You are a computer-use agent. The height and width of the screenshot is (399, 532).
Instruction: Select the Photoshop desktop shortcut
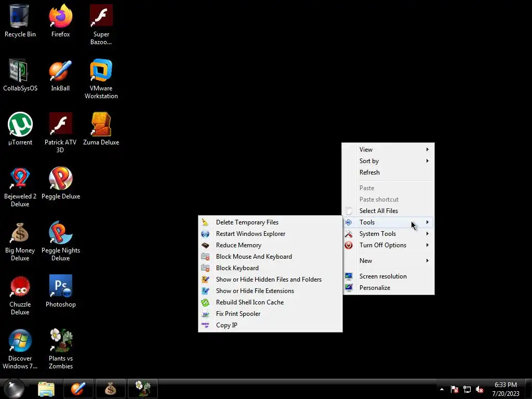point(61,291)
